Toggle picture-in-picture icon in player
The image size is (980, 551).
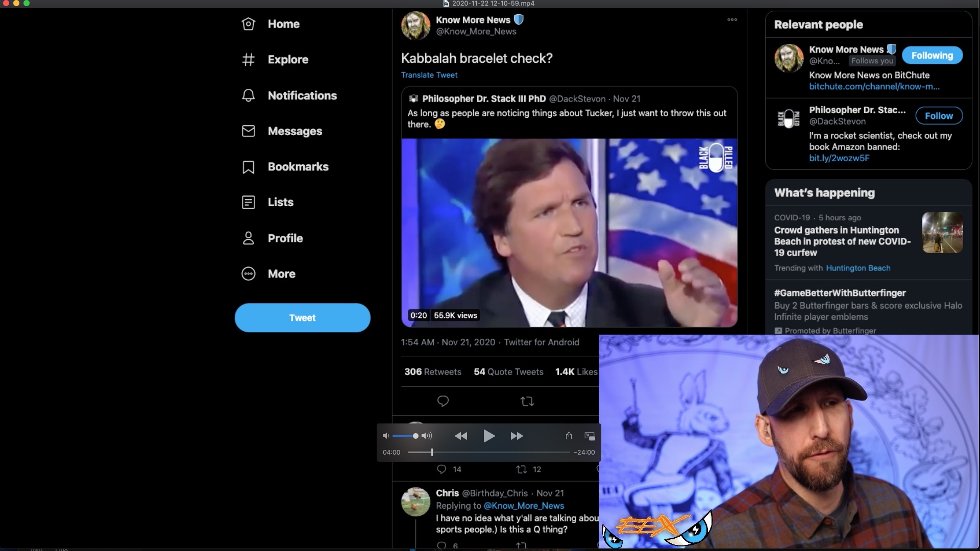pyautogui.click(x=590, y=436)
